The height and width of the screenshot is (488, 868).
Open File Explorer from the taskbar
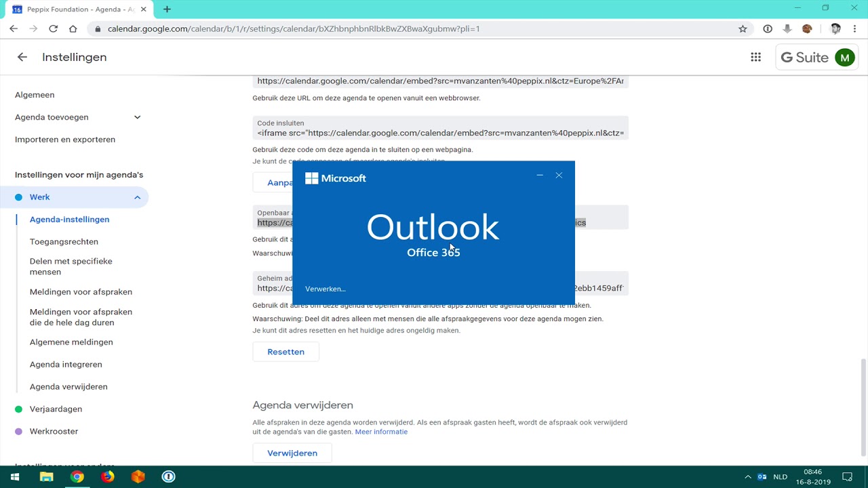(46, 476)
